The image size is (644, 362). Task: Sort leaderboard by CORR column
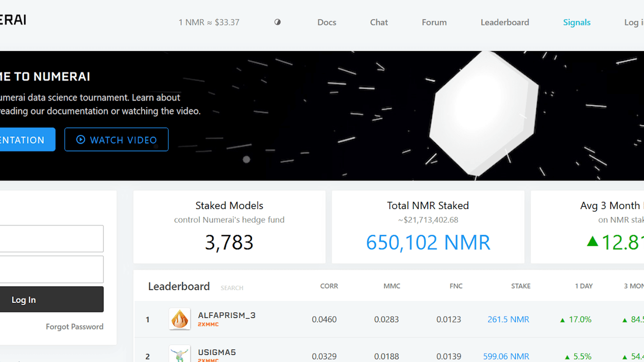[329, 286]
